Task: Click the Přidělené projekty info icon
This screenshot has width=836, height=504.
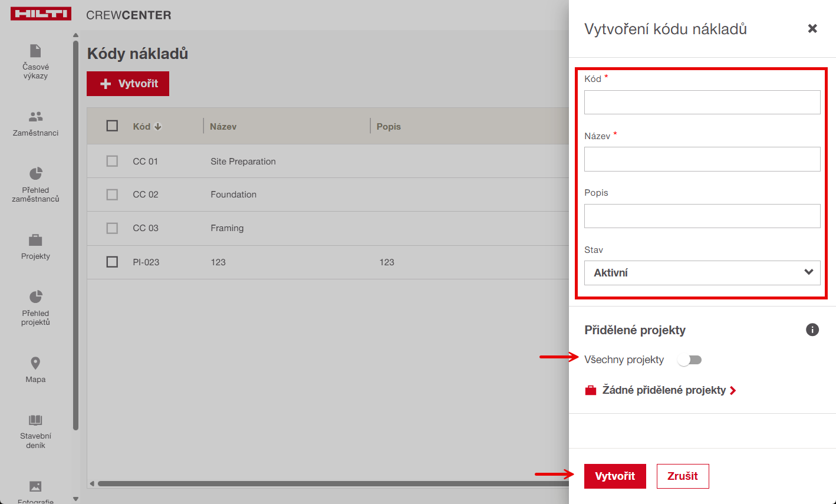Action: [x=812, y=330]
